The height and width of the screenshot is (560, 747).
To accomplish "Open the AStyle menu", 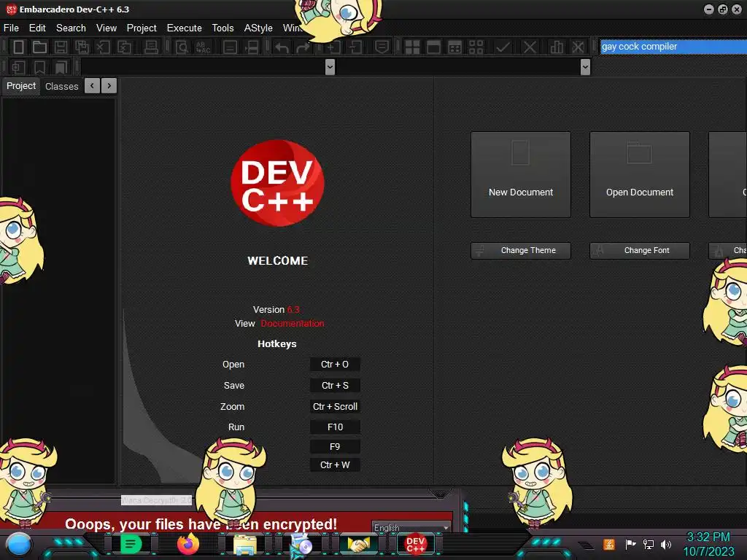I will click(258, 28).
